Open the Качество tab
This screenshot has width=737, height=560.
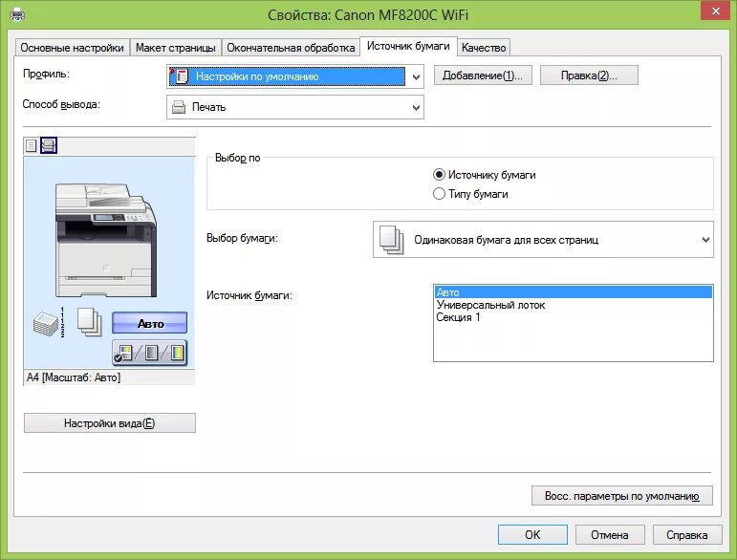pyautogui.click(x=484, y=48)
